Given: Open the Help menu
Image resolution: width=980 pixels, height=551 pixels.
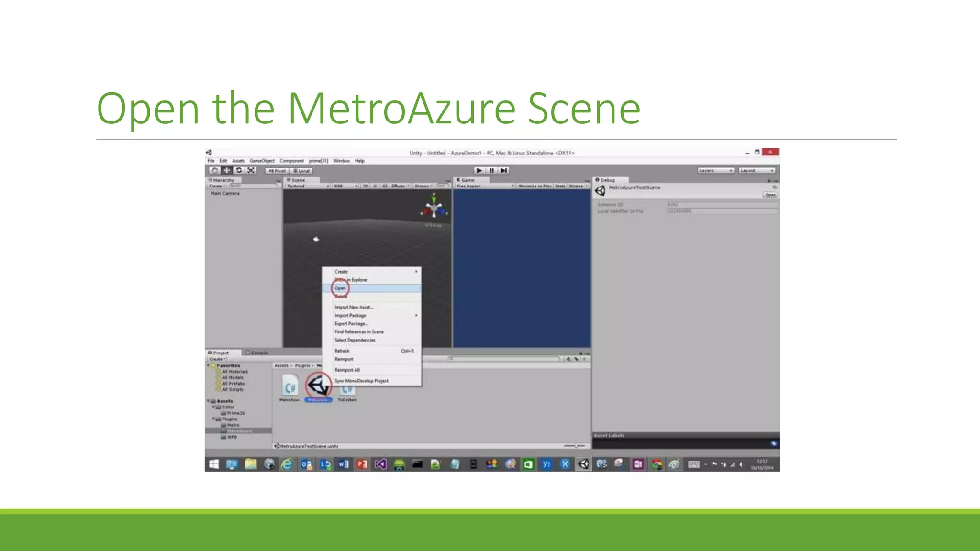Looking at the screenshot, I should pos(359,161).
